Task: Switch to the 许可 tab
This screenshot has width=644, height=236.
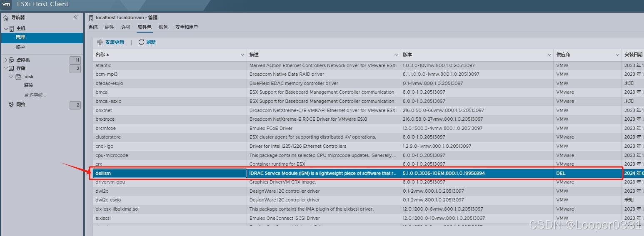Action: 126,27
